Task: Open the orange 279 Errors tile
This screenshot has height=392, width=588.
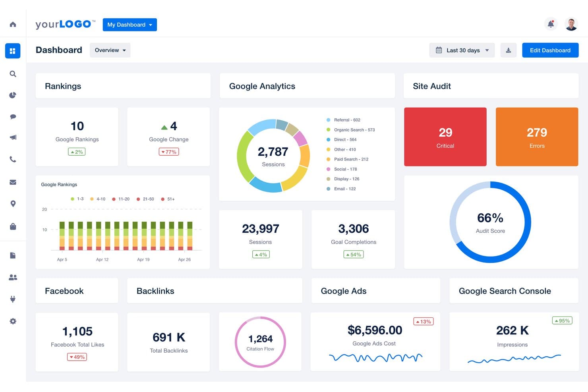Action: tap(537, 137)
